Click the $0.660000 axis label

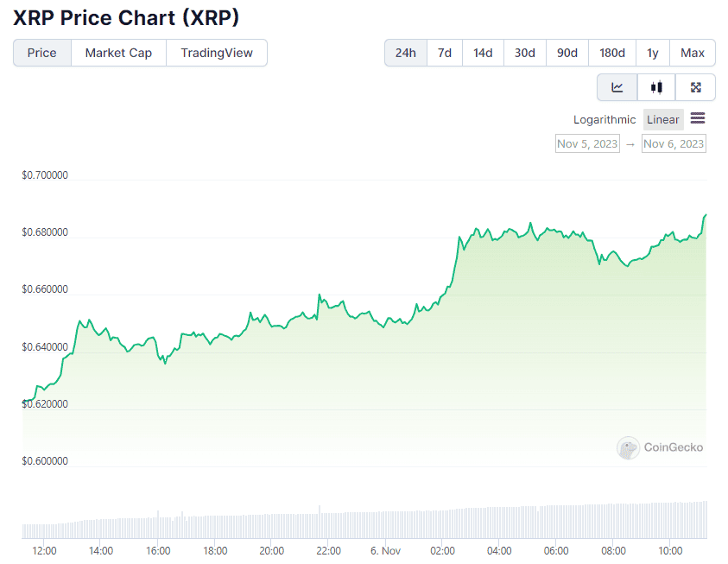pyautogui.click(x=45, y=289)
